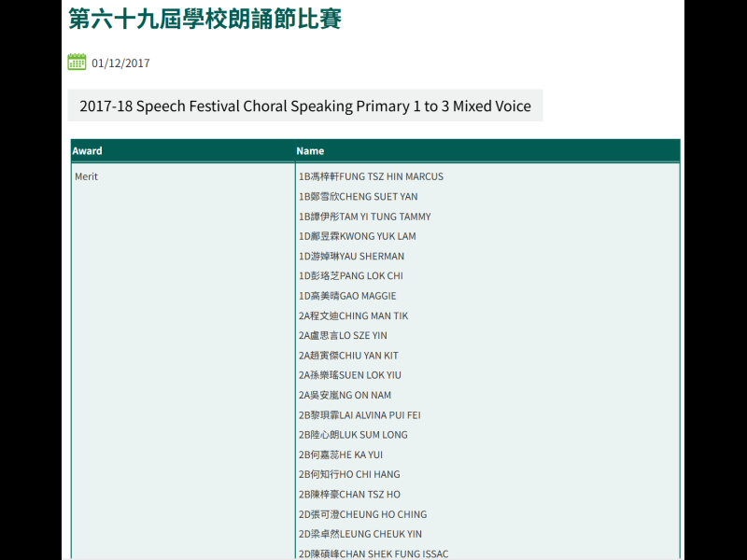
Task: Select the name SUEN LOK YIU
Action: tap(350, 375)
